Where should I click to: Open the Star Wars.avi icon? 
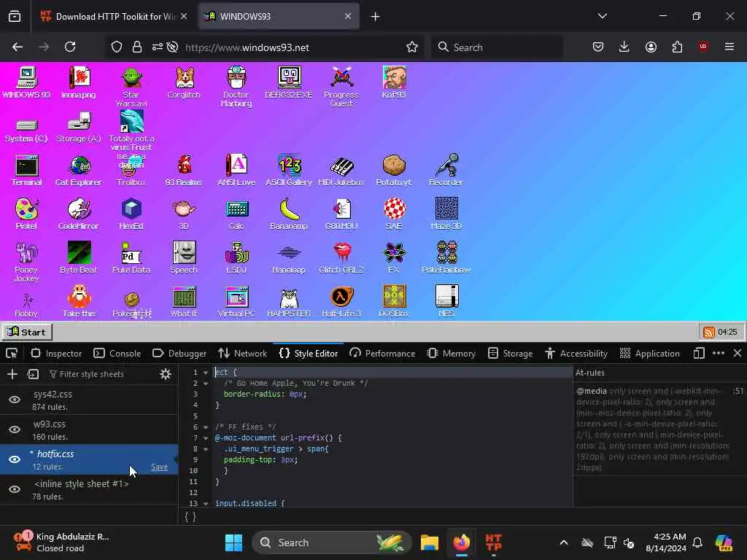pyautogui.click(x=131, y=86)
